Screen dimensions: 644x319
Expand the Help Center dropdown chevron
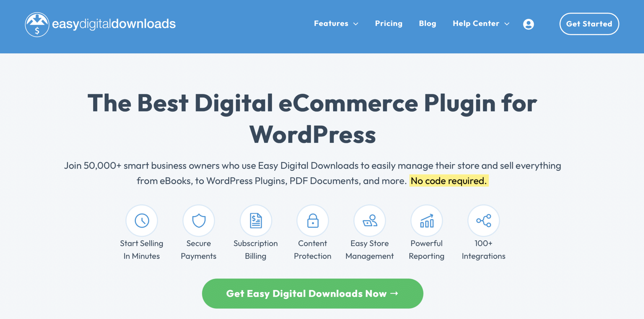coord(507,24)
